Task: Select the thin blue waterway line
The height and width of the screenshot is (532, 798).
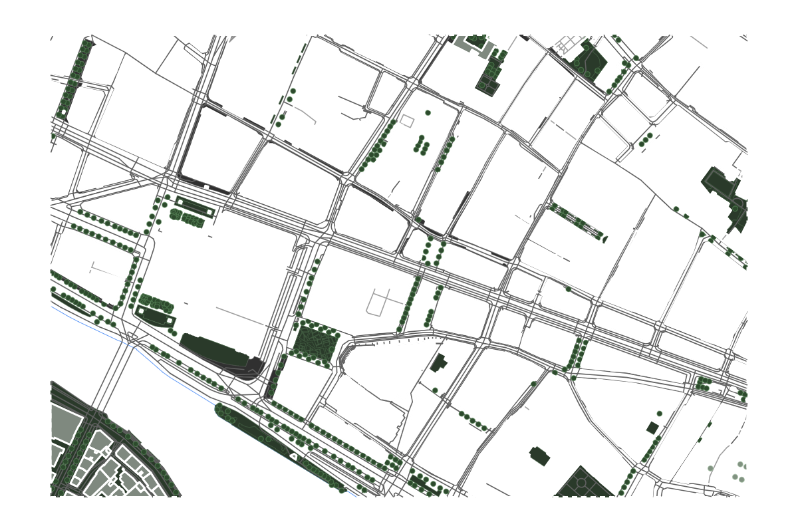Action: [203, 399]
